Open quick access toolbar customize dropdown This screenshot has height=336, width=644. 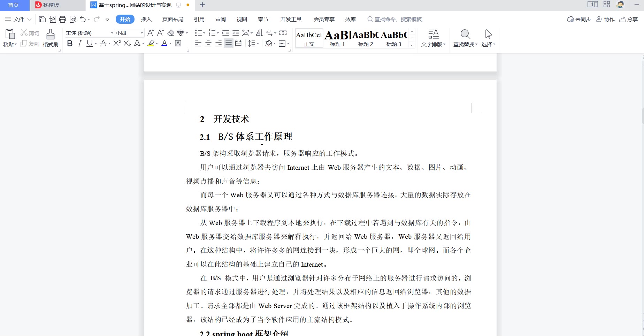click(x=107, y=19)
